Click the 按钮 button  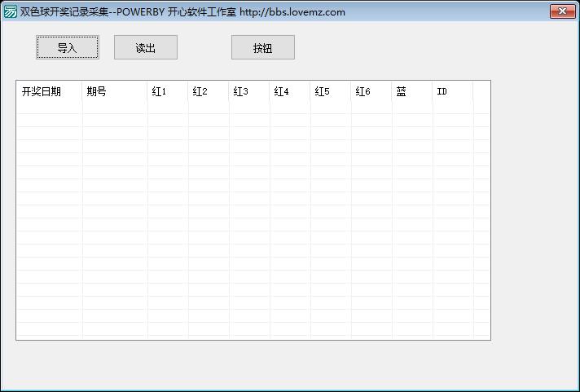pyautogui.click(x=263, y=47)
